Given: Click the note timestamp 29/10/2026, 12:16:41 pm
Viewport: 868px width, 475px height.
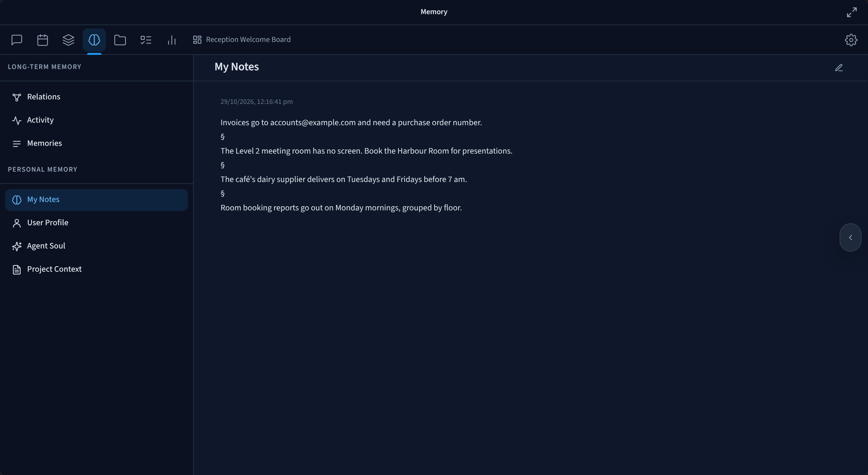Looking at the screenshot, I should 256,102.
